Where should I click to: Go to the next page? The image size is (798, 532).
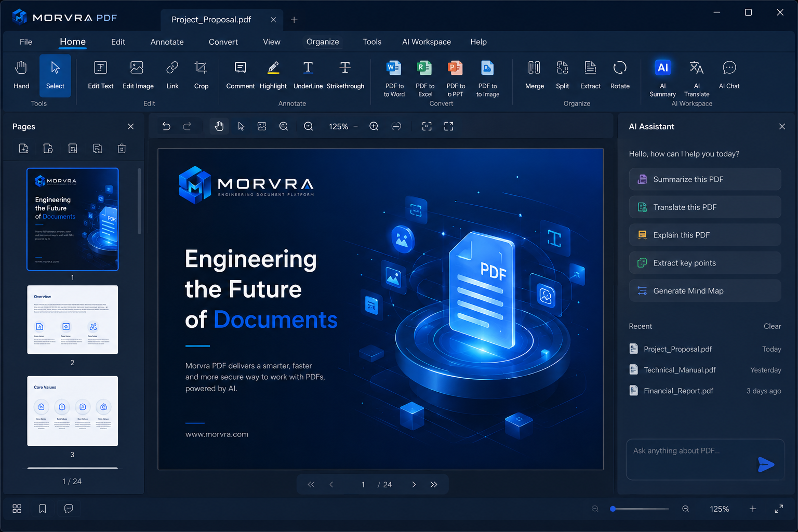[x=414, y=485]
